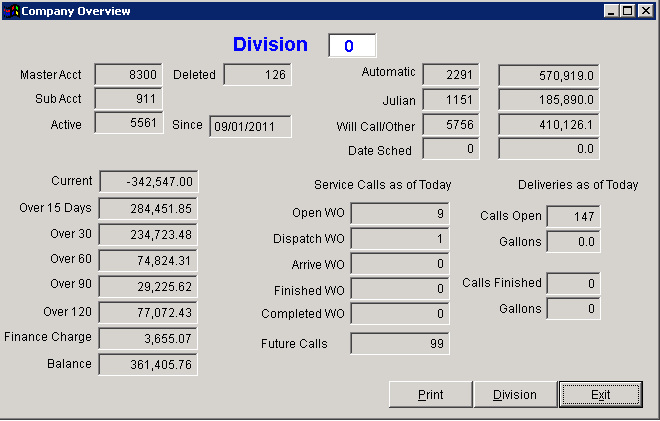Click the Active field showing 5561
Viewport: 660px width, 421px height.
click(129, 123)
